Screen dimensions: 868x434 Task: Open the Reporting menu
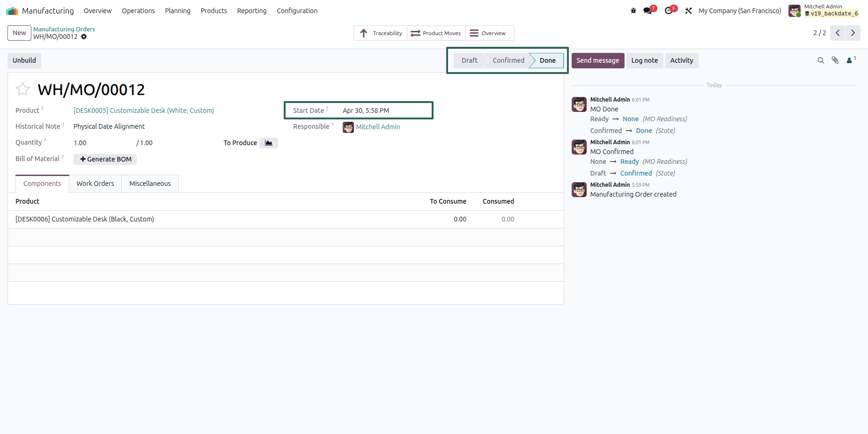click(x=251, y=11)
